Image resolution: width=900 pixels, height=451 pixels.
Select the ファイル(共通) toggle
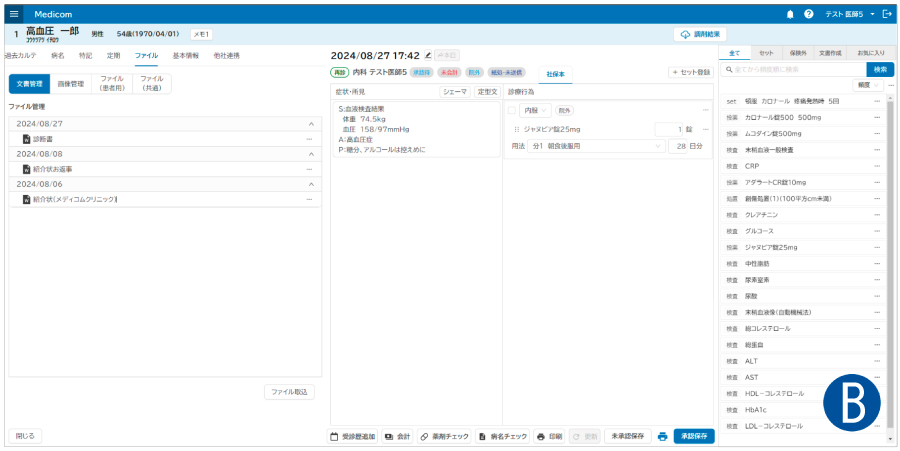tap(151, 84)
